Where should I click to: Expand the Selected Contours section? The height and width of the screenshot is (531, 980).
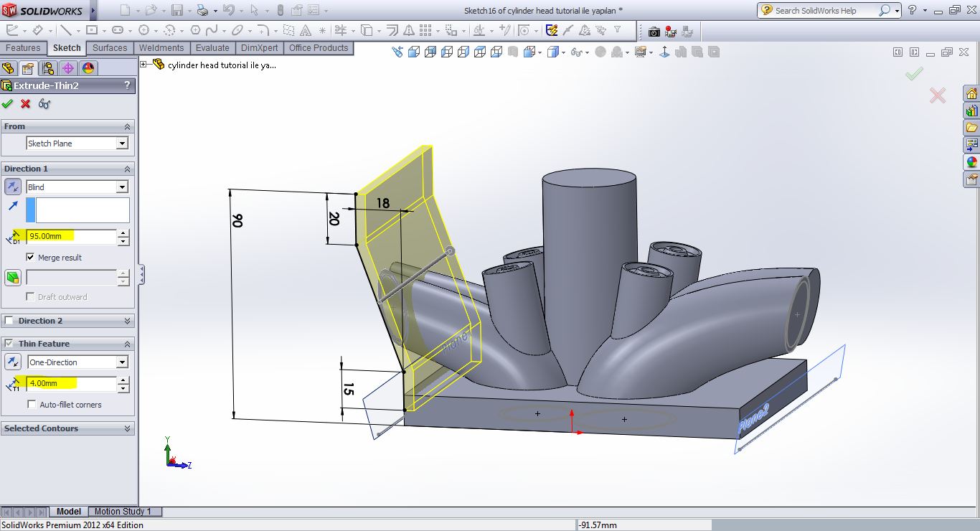(x=128, y=428)
